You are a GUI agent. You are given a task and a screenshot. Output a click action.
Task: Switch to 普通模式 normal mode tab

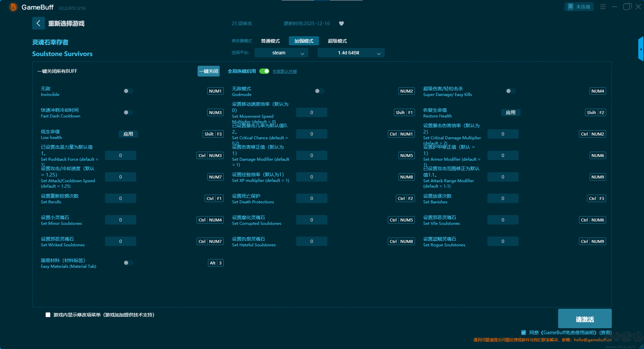click(270, 41)
